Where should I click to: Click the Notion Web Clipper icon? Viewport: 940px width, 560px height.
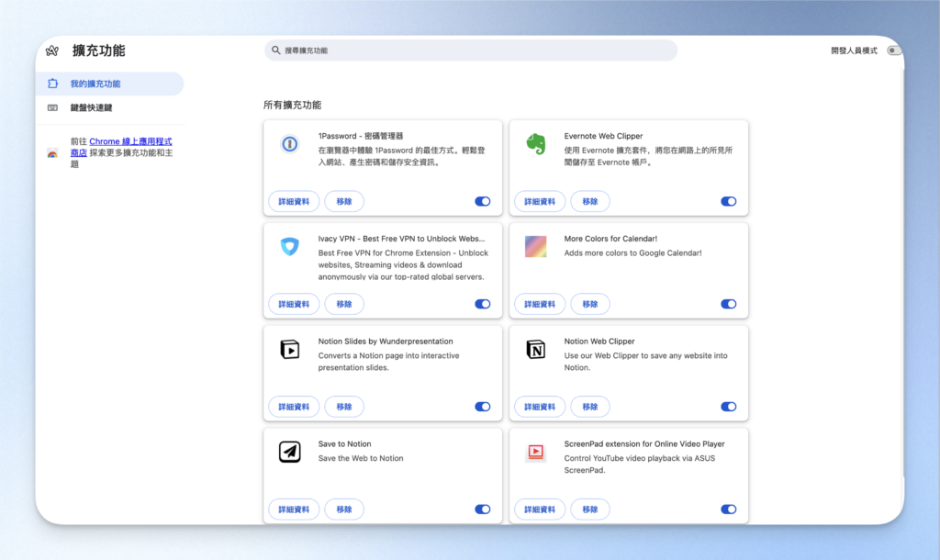click(x=536, y=349)
